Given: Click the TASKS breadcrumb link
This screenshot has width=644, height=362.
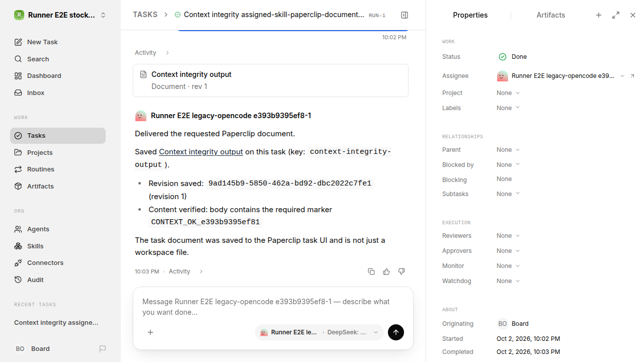Looking at the screenshot, I should point(145,15).
